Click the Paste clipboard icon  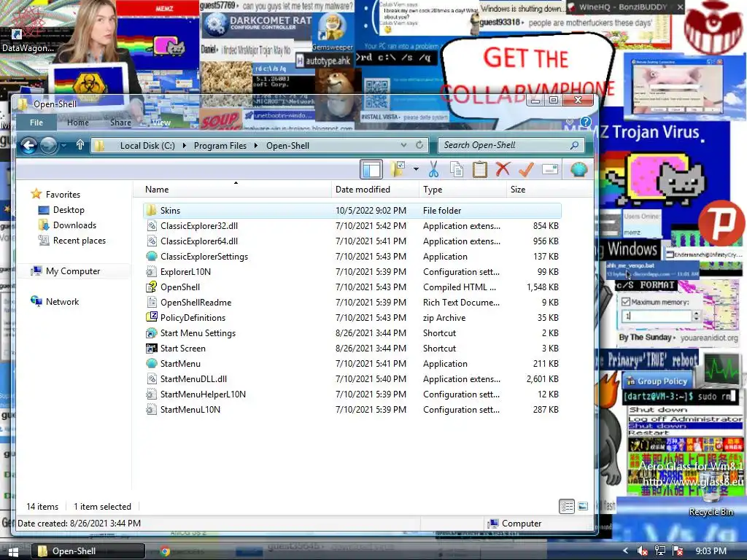click(x=480, y=169)
